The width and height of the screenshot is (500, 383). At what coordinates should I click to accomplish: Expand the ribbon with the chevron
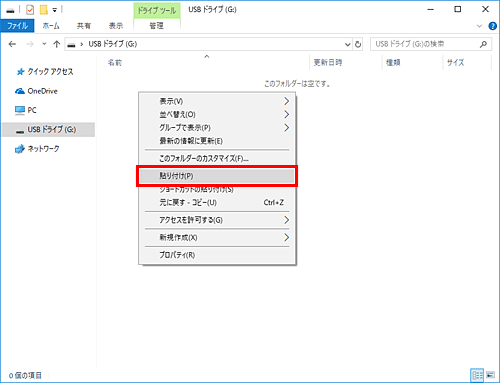479,26
